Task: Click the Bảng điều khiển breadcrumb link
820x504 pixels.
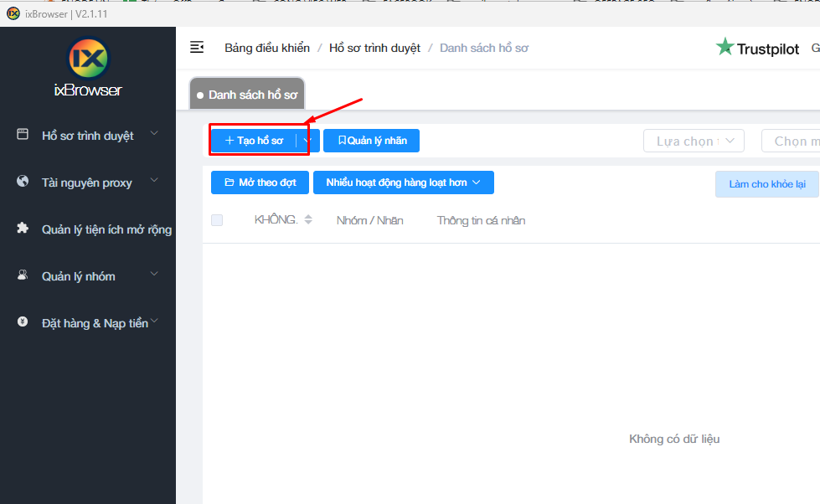Action: tap(266, 48)
